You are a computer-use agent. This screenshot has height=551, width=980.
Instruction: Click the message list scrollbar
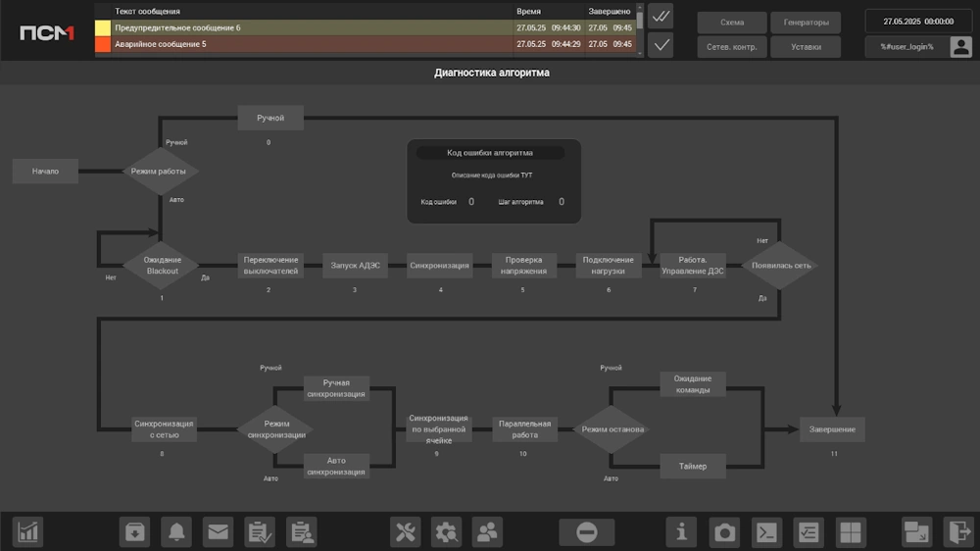[639, 30]
